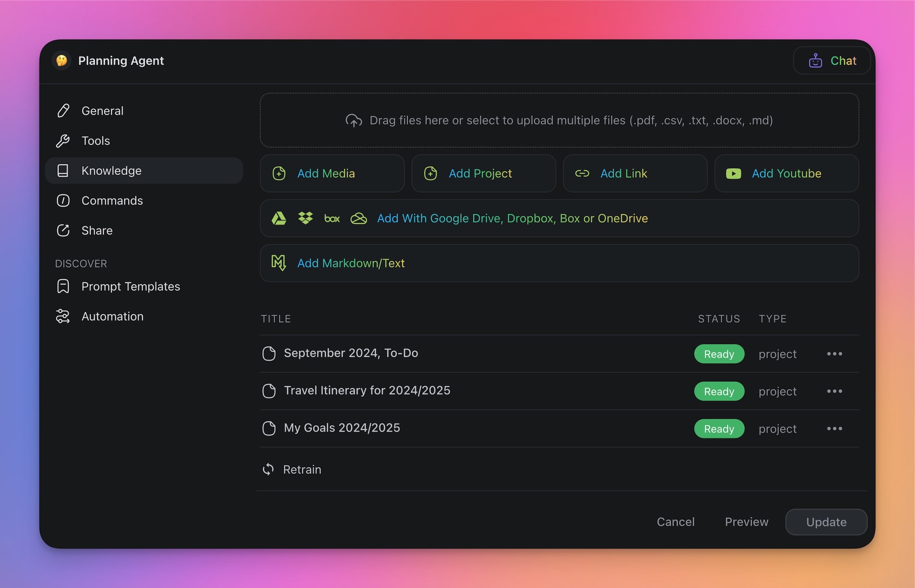Open the options menu for Travel Itinerary 2024/2025
The height and width of the screenshot is (588, 915).
[x=834, y=391]
